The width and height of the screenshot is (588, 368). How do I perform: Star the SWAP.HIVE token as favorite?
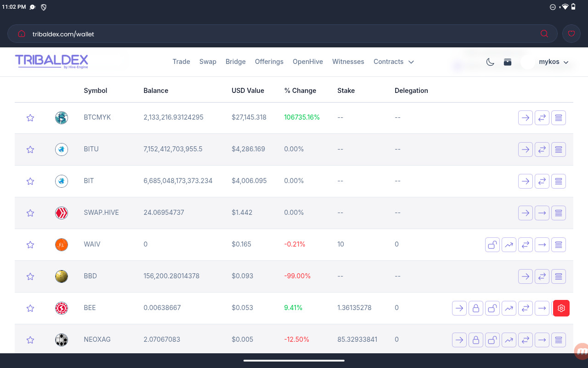point(30,213)
